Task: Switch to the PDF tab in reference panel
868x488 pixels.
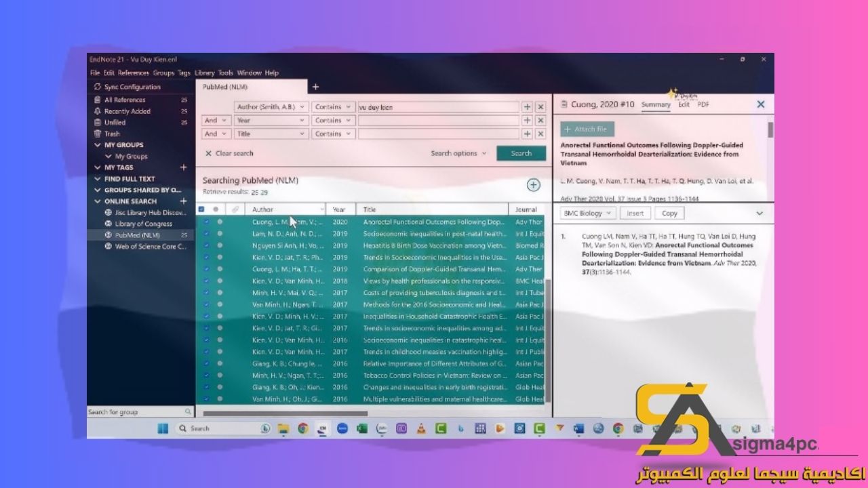Action: pos(703,104)
